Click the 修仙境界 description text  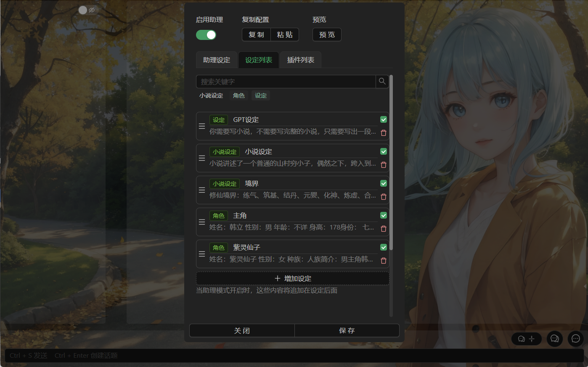coord(293,195)
